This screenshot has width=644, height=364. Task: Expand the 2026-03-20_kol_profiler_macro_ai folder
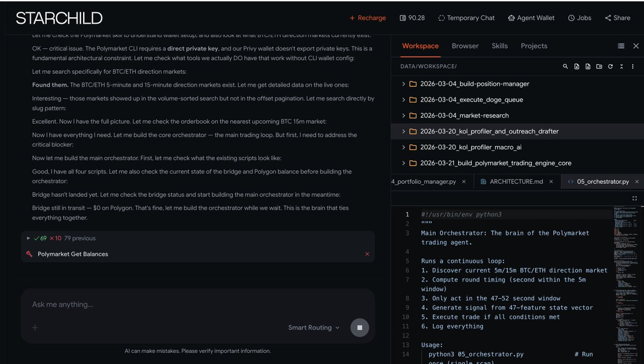[x=404, y=147]
